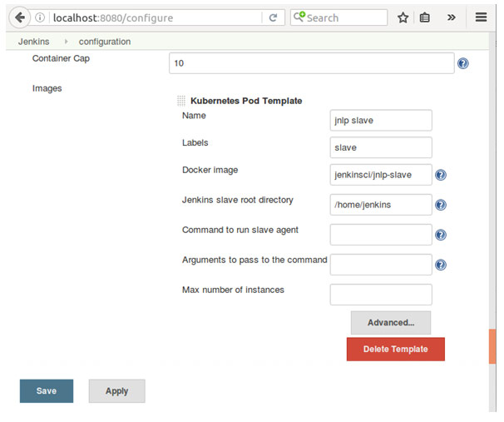The height and width of the screenshot is (422, 504).
Task: Open help for Container Cap
Action: (463, 63)
